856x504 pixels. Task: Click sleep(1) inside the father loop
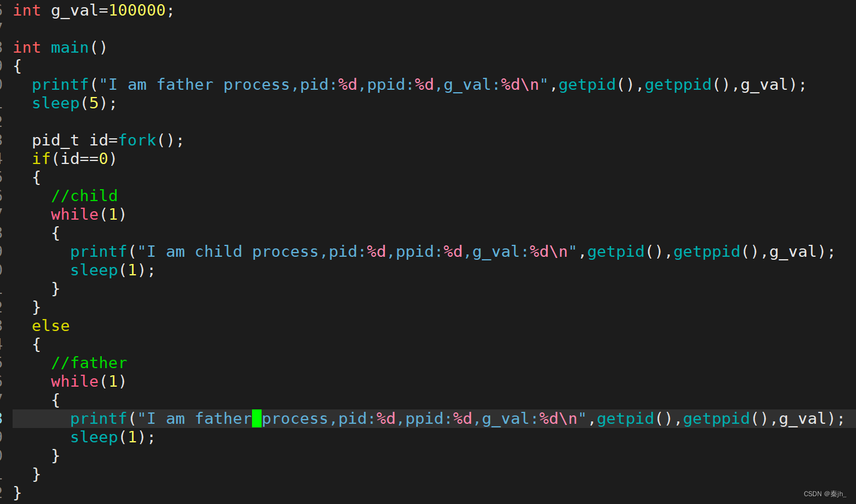click(x=113, y=437)
